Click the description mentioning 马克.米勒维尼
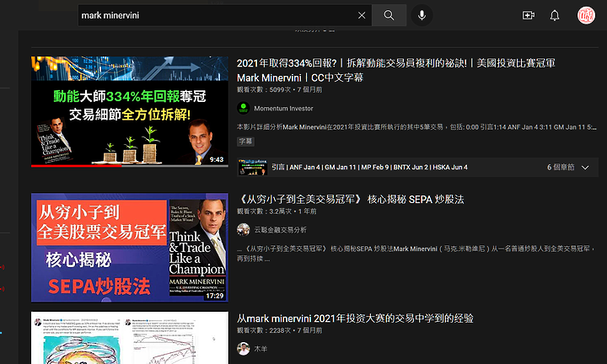Image resolution: width=607 pixels, height=364 pixels. [416, 254]
